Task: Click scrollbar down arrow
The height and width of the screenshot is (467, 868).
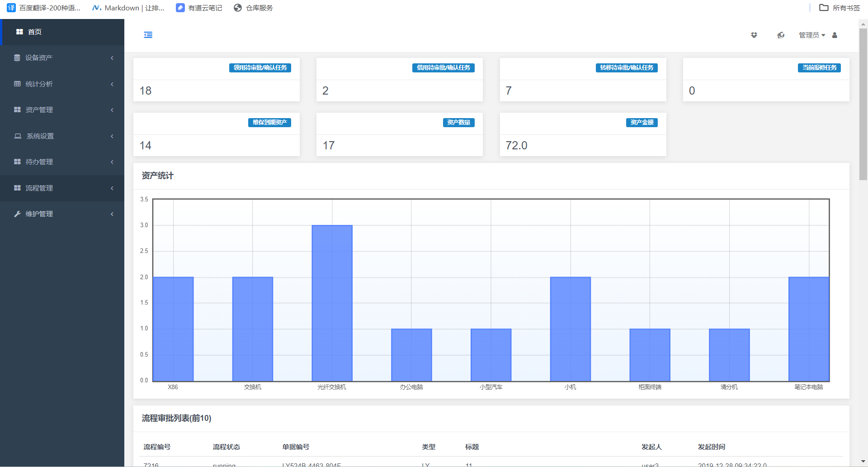Action: [863, 462]
